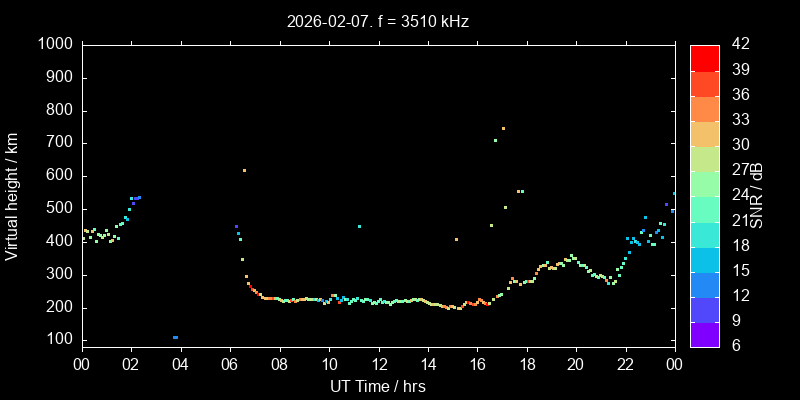This screenshot has height=400, width=800.
Task: Click the isolated point near 11 hrs at 450 km
Action: [x=359, y=226]
